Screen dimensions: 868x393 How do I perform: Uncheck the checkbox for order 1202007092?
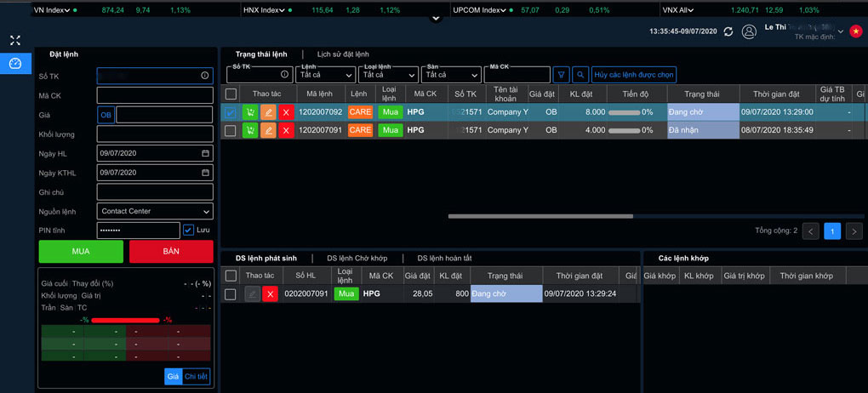click(x=231, y=112)
